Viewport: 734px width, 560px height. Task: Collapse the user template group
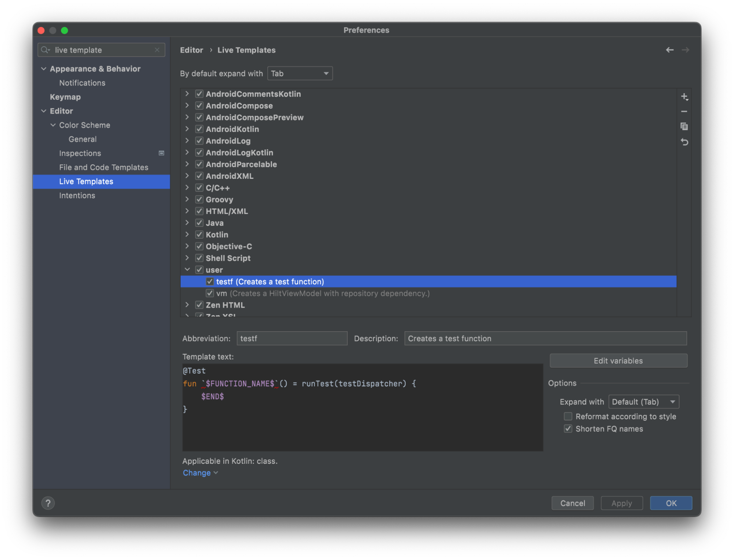187,270
